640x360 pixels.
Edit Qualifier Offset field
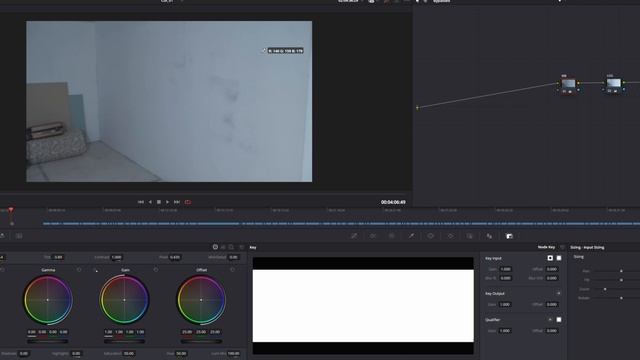(x=552, y=331)
